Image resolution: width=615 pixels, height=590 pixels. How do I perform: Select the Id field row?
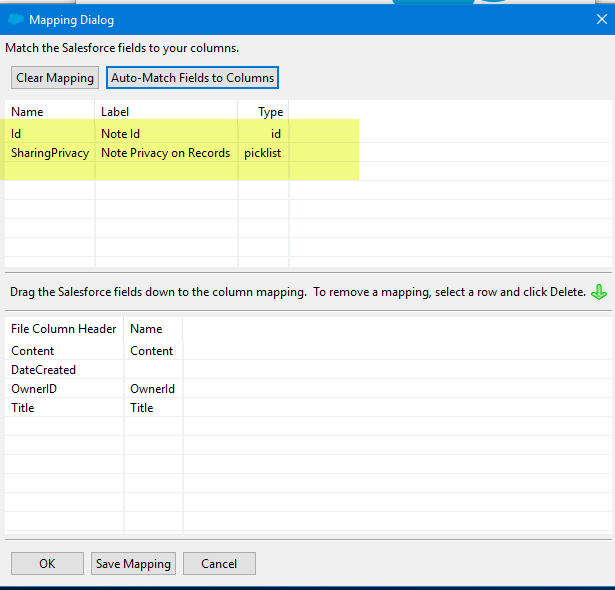pyautogui.click(x=308, y=134)
